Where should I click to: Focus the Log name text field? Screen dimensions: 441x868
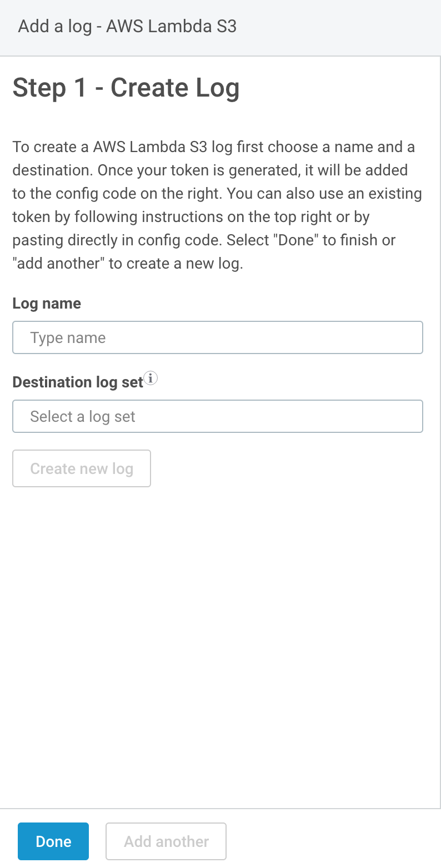(218, 337)
